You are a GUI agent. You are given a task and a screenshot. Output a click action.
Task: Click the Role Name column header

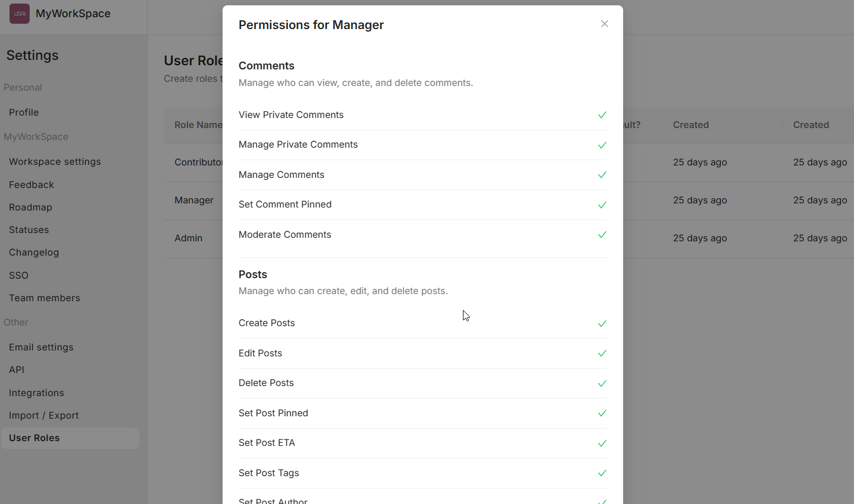[x=198, y=125]
